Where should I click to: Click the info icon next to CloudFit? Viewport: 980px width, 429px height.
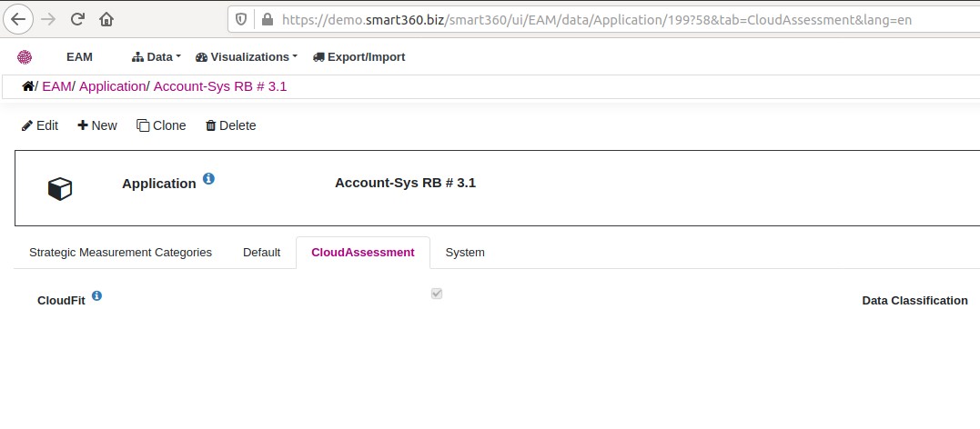[x=96, y=295]
